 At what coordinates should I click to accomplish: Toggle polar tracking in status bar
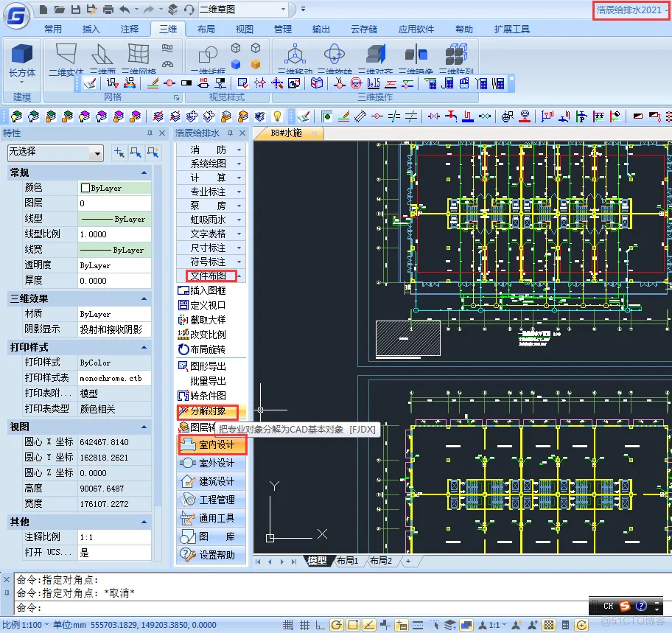pyautogui.click(x=337, y=625)
